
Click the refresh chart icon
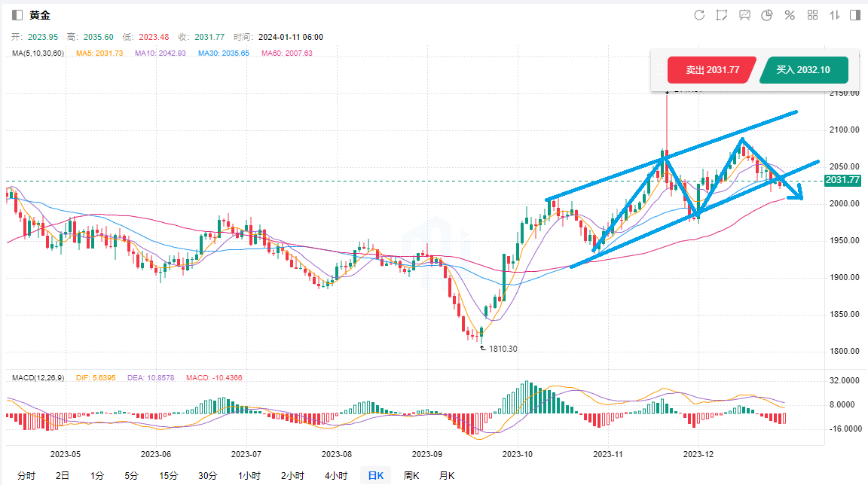pyautogui.click(x=699, y=15)
